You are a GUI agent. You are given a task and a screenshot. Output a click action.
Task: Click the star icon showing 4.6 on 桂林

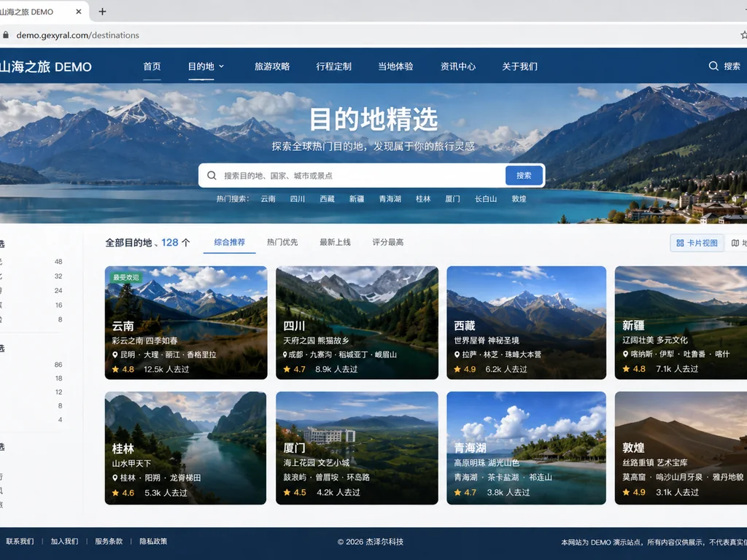(x=116, y=493)
